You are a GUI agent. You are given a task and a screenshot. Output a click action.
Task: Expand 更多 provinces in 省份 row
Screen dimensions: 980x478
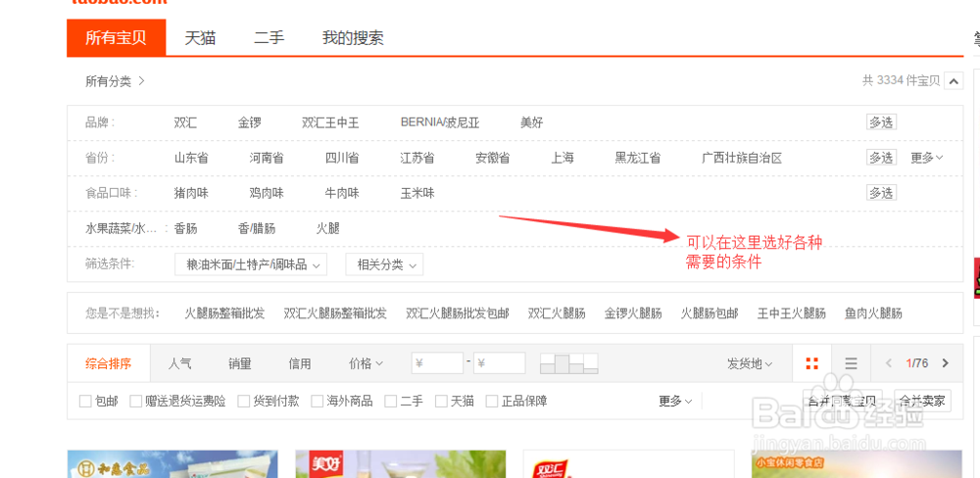926,158
